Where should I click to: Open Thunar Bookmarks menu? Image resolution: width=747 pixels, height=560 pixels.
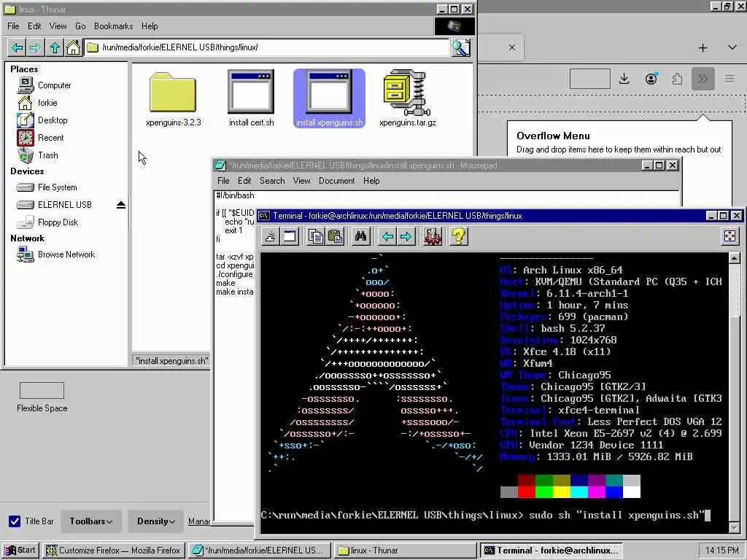[x=113, y=26]
